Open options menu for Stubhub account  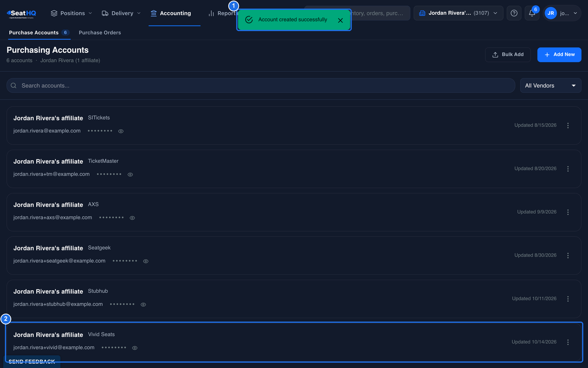click(x=568, y=299)
